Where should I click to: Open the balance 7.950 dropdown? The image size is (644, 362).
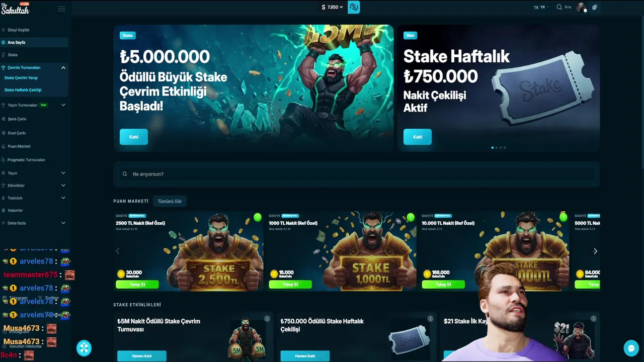pyautogui.click(x=332, y=7)
